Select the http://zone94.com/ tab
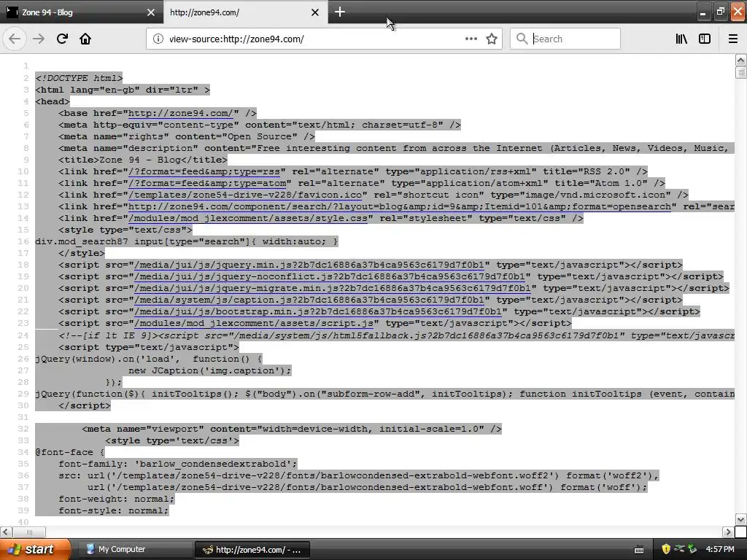The width and height of the screenshot is (747, 560). pos(245,12)
